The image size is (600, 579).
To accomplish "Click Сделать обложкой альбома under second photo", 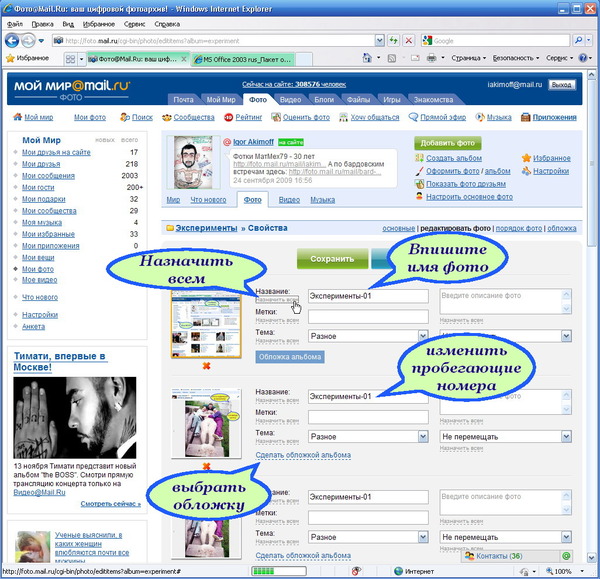I will 303,455.
